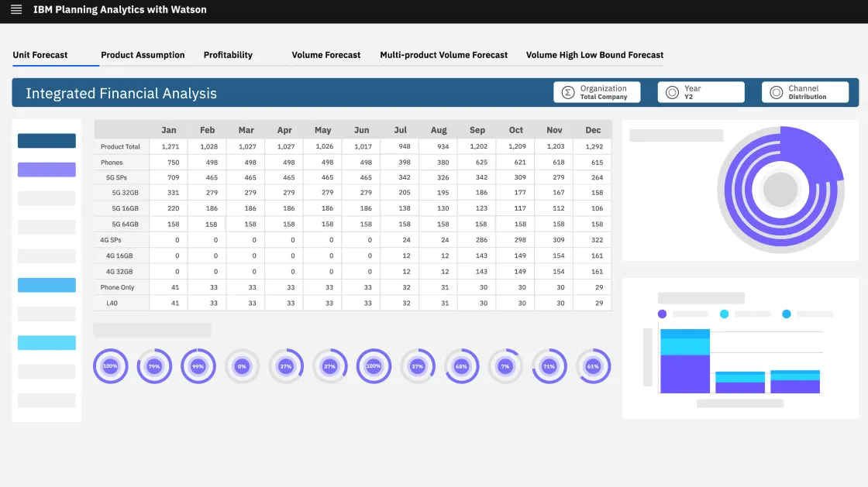Select the L40 row label
This screenshot has width=868, height=487.
112,303
